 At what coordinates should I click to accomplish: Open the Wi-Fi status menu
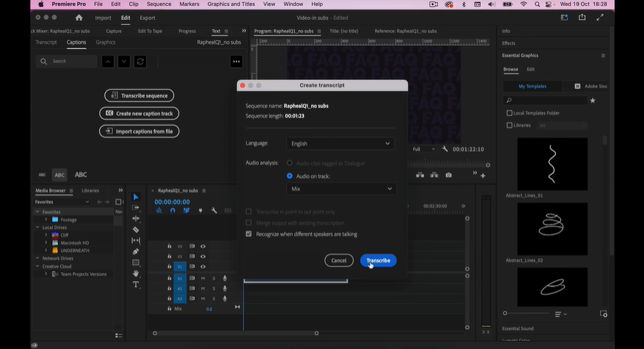[524, 4]
